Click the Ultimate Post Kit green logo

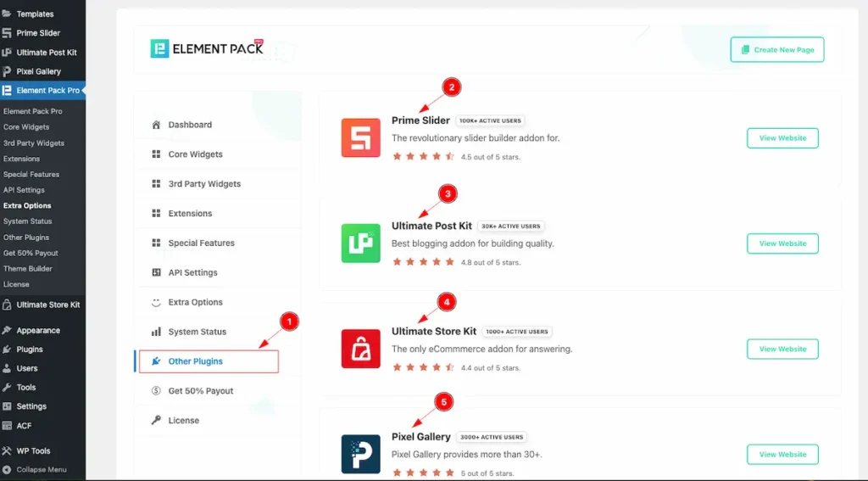(360, 243)
